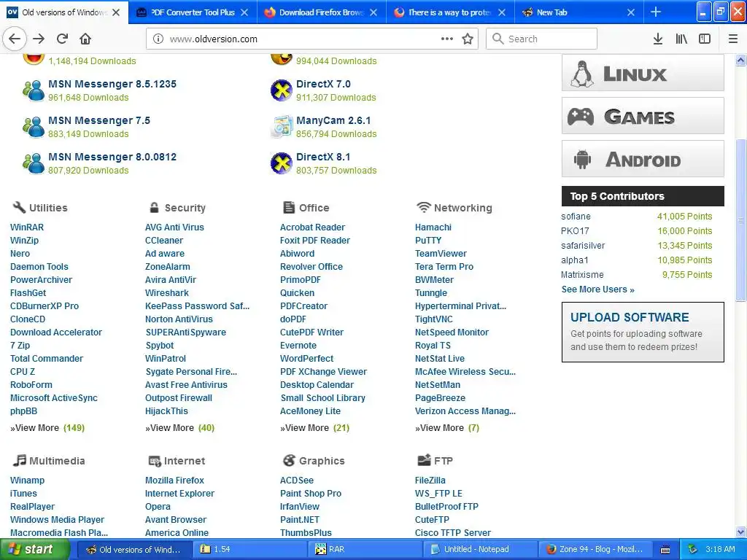
Task: Expand View More (40) under Security
Action: [179, 427]
